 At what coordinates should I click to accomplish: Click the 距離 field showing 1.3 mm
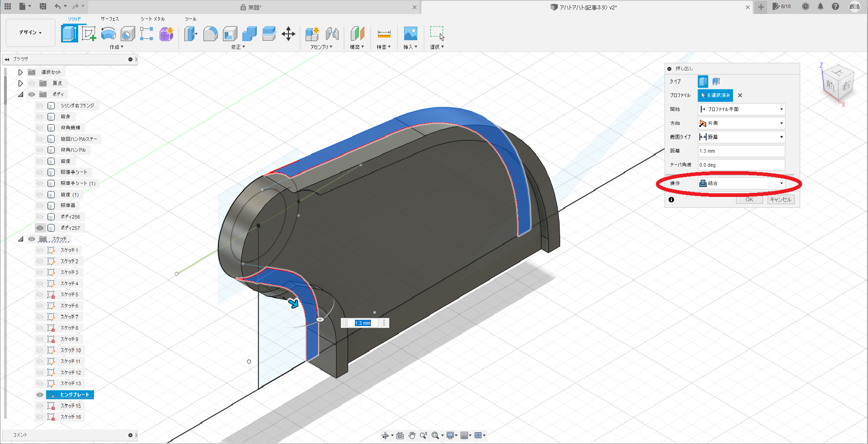(x=741, y=151)
